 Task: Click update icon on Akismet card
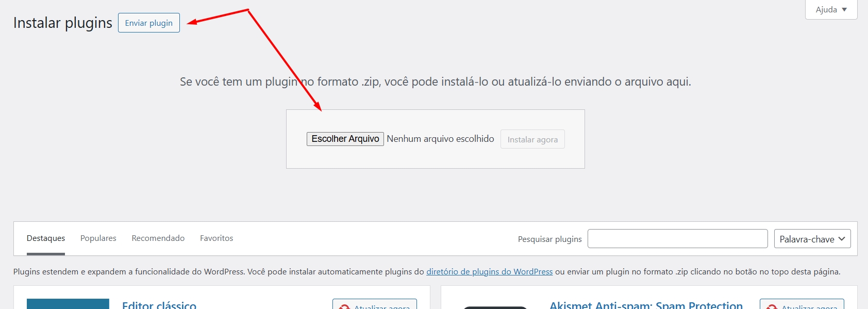[x=772, y=307]
